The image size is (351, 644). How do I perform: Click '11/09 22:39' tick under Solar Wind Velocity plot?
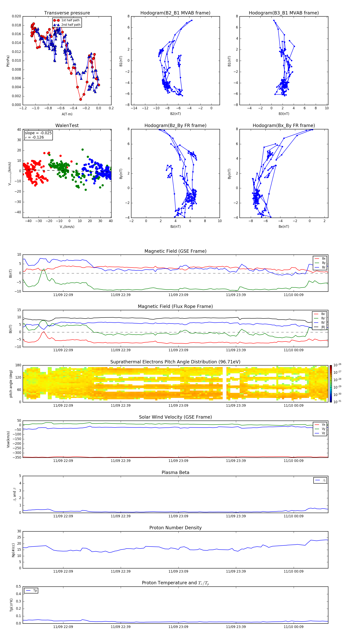pyautogui.click(x=121, y=461)
